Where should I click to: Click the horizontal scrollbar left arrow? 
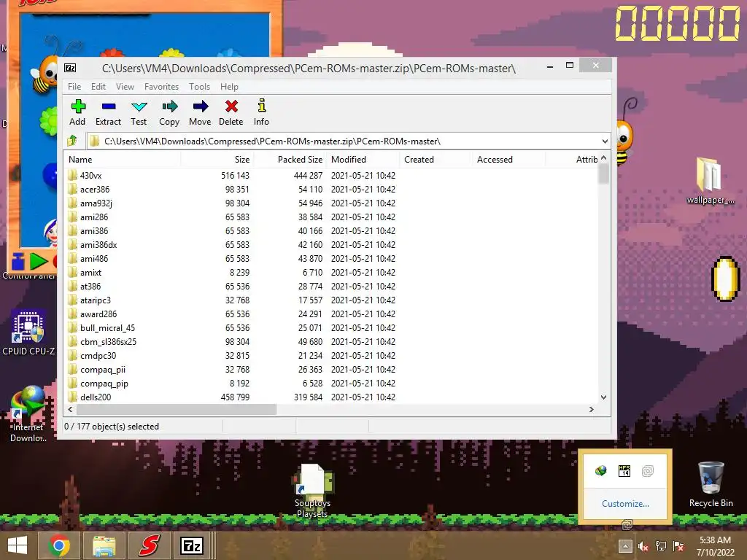pyautogui.click(x=71, y=409)
